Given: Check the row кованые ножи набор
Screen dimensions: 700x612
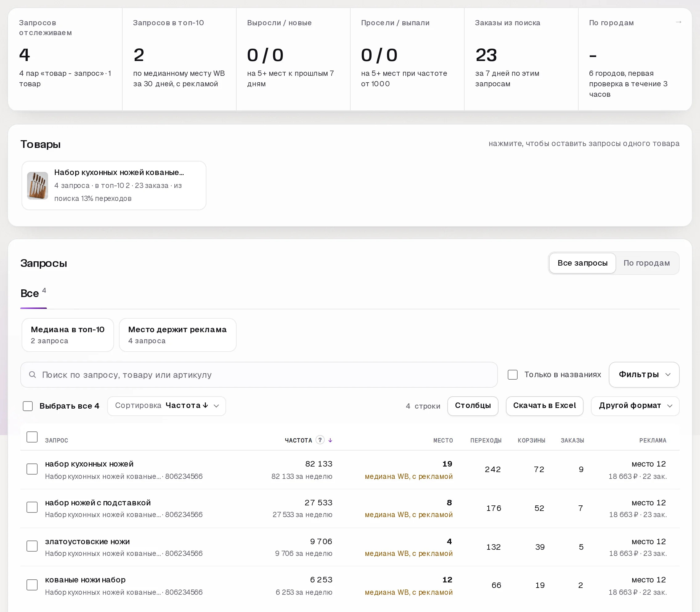Looking at the screenshot, I should click(32, 585).
